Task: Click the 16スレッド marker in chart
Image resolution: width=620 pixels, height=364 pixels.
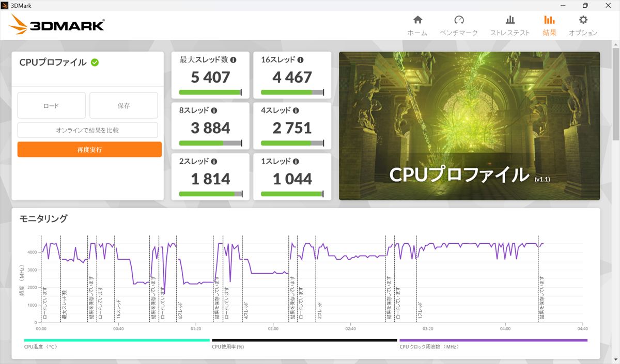Action: [x=118, y=309]
